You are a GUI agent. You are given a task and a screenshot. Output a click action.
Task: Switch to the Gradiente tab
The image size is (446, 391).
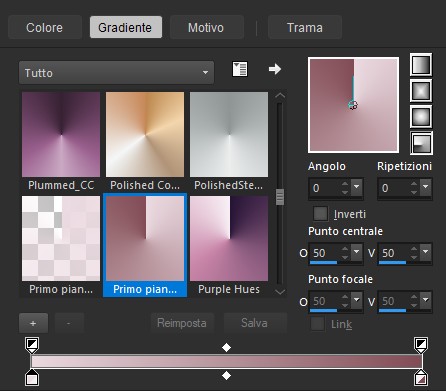[x=126, y=27]
